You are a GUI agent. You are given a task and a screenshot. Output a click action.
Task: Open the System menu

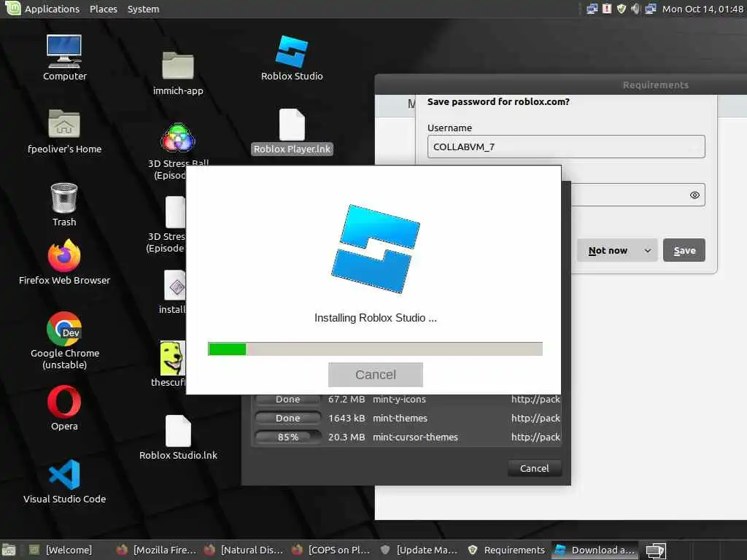143,9
